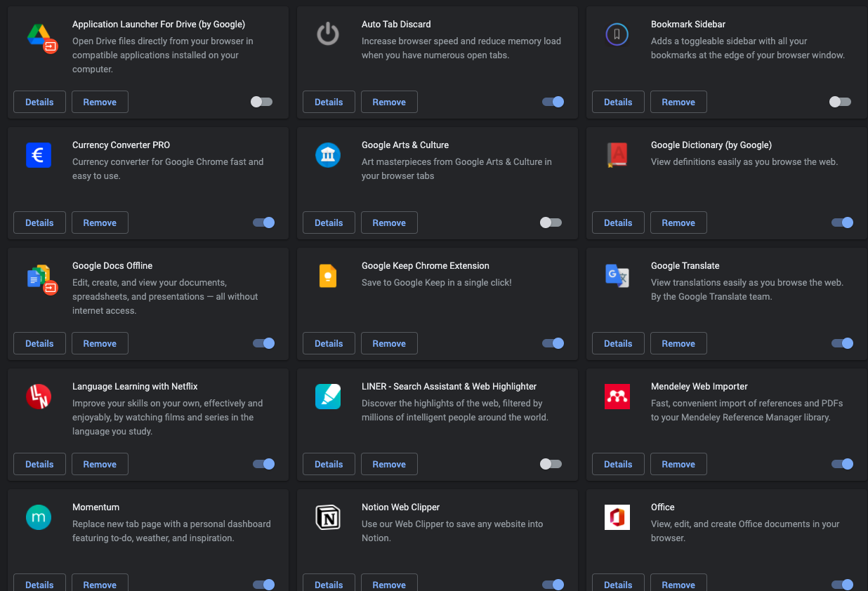
Task: Click the 'Google Translate' title text
Action: [685, 265]
